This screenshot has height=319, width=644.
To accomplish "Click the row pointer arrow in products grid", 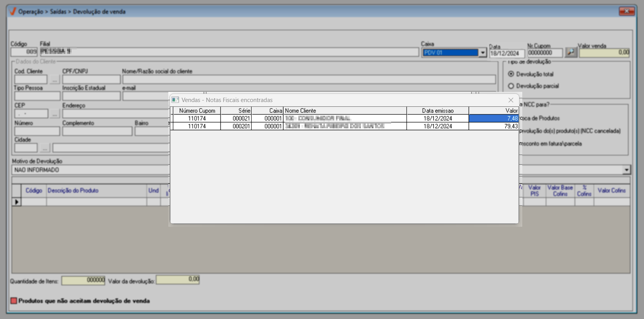I will pos(16,202).
